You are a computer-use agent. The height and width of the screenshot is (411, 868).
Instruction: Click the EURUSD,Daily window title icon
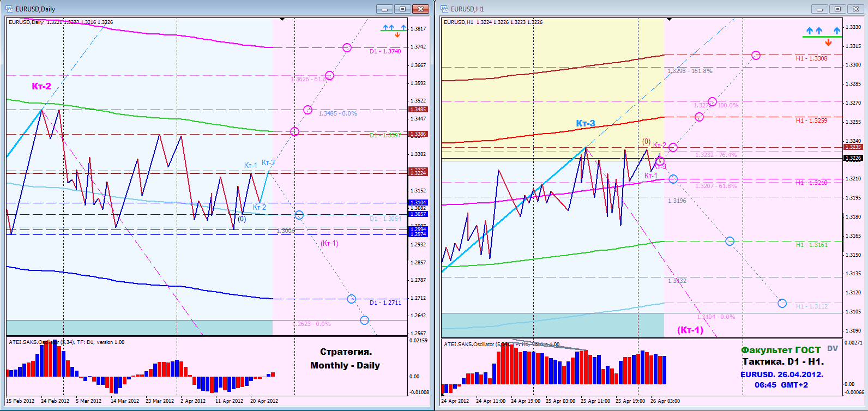10,9
